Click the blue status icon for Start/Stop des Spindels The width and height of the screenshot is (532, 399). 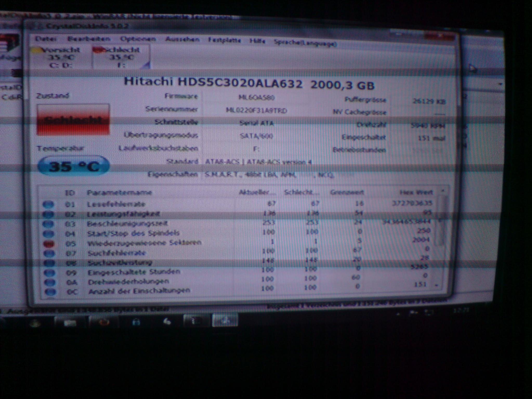[49, 234]
